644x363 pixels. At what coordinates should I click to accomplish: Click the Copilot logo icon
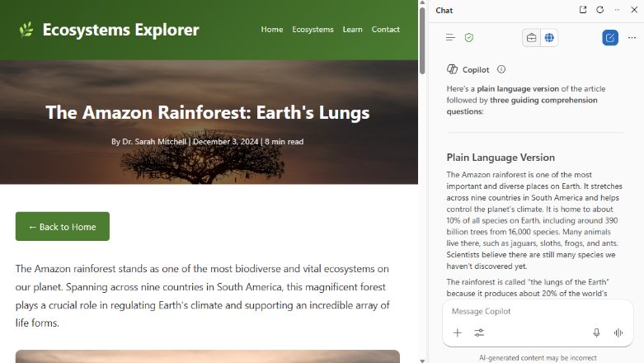coord(452,69)
